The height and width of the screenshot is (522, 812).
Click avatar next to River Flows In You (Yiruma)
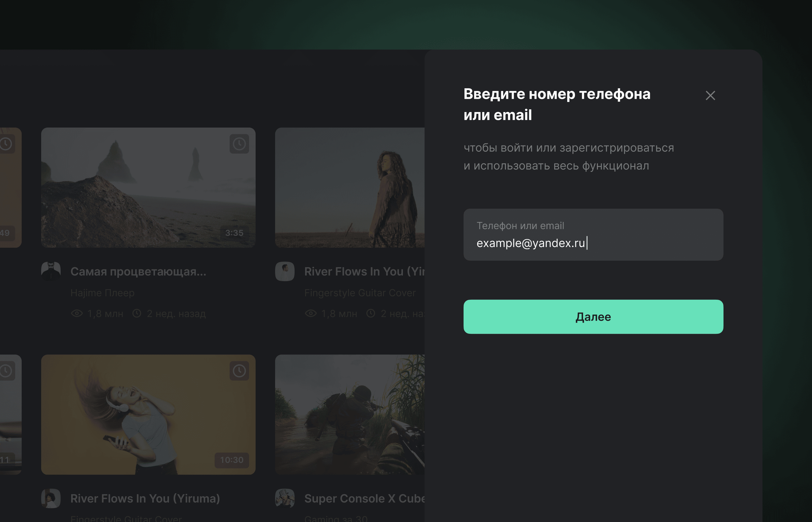(x=51, y=498)
